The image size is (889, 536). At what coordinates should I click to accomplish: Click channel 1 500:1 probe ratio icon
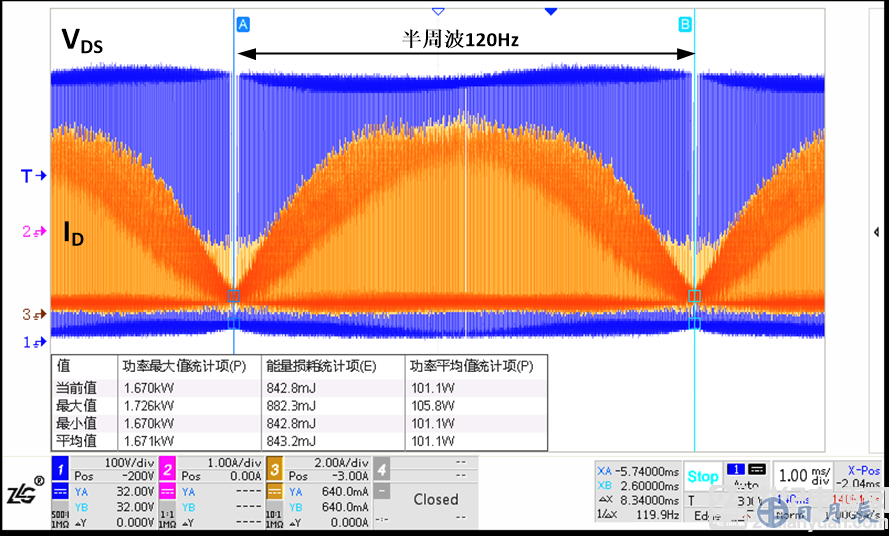tap(59, 519)
